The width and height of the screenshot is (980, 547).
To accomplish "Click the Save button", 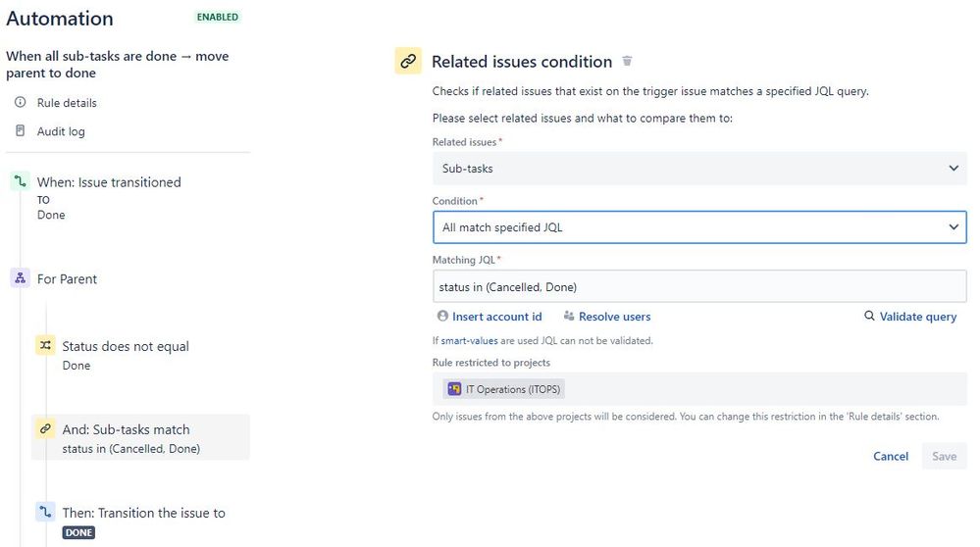I will coord(944,456).
